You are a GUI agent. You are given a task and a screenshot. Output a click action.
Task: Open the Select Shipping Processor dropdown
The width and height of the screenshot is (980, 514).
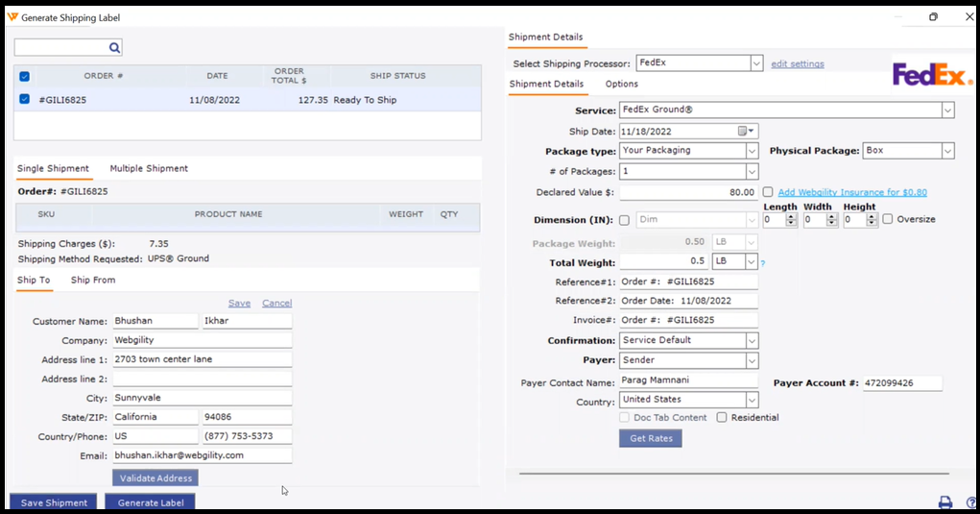755,63
